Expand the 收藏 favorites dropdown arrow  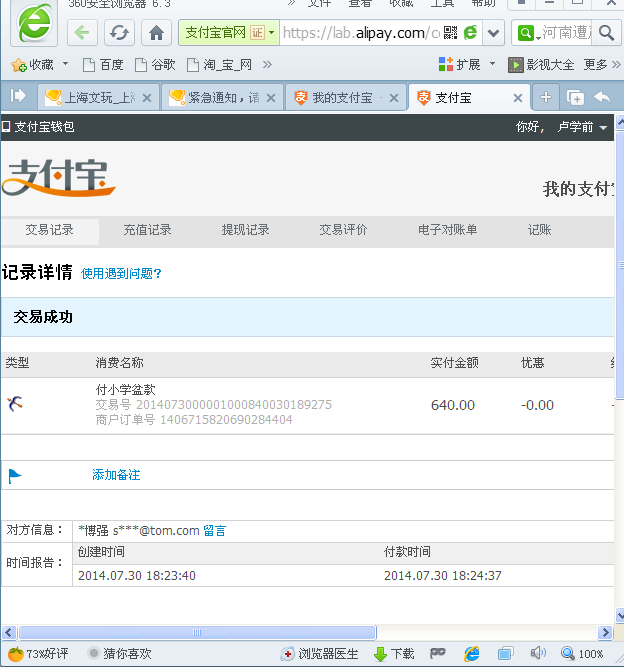[x=66, y=64]
